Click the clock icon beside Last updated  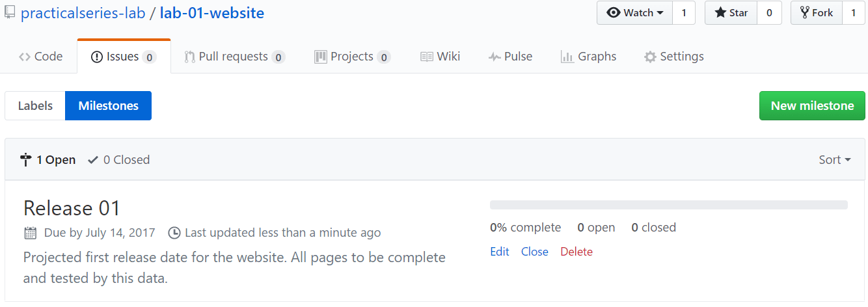(174, 233)
